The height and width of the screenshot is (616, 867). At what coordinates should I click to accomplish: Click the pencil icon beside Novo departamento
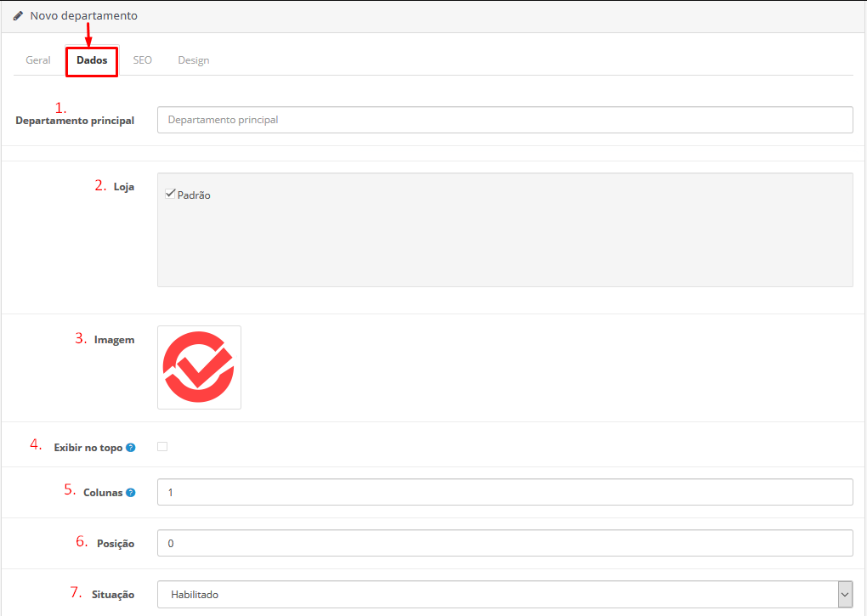tap(18, 16)
